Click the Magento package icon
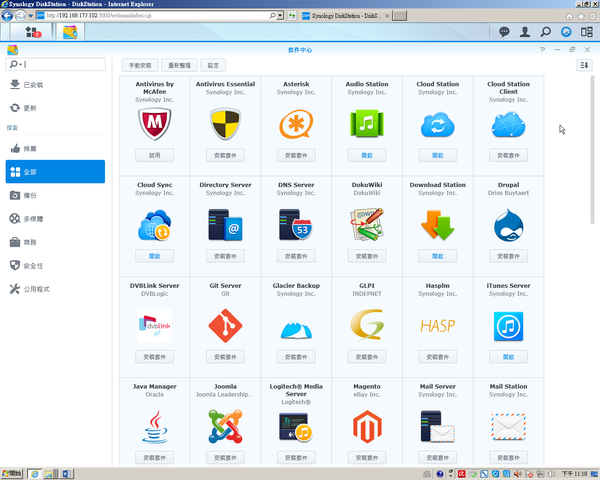The width and height of the screenshot is (600, 480). point(366,427)
